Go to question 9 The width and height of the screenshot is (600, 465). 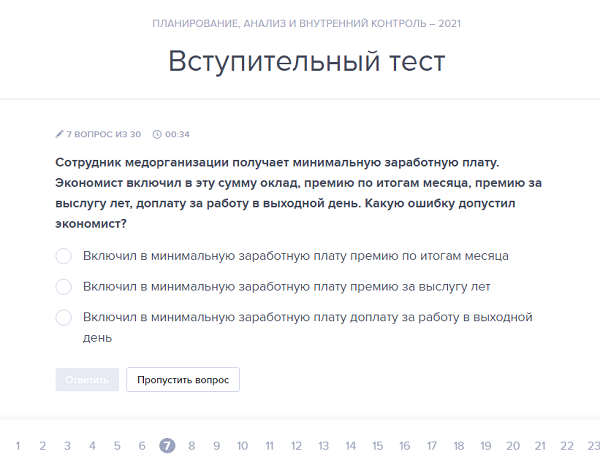coord(217,446)
